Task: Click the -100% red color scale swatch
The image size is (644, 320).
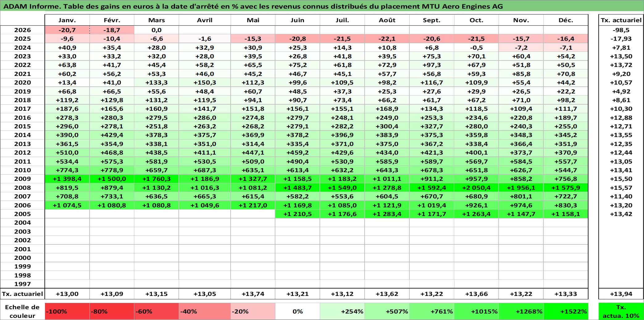Action: coord(67,311)
